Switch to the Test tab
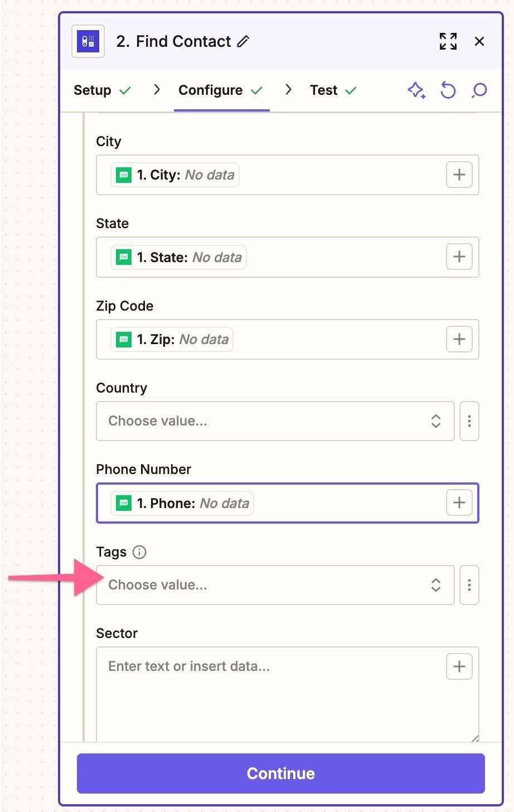 (x=324, y=90)
